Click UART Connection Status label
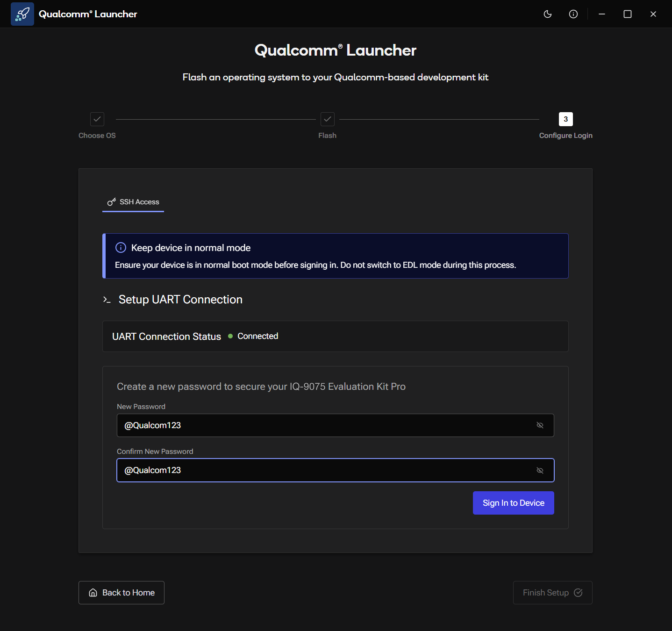The image size is (672, 631). [166, 337]
